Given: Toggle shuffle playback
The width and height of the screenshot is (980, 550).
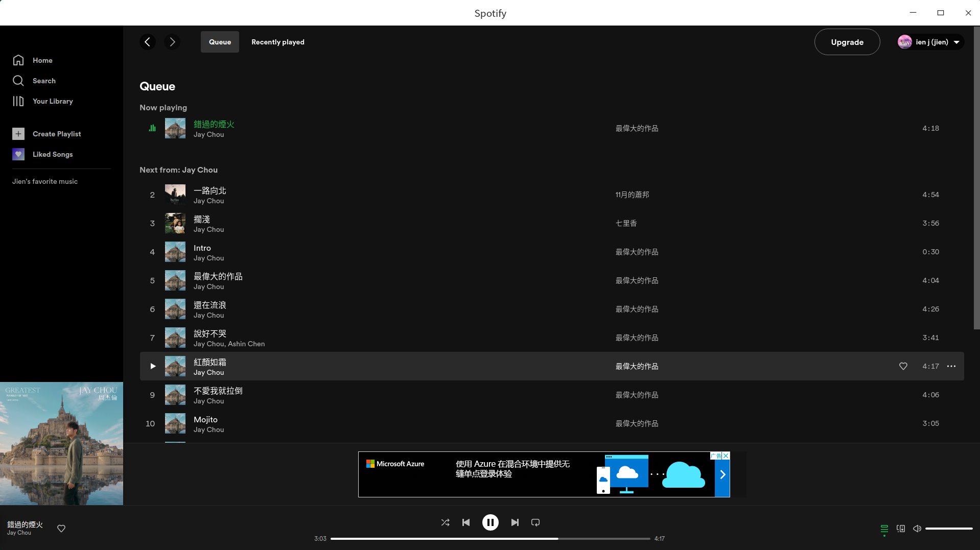Looking at the screenshot, I should pos(445,522).
